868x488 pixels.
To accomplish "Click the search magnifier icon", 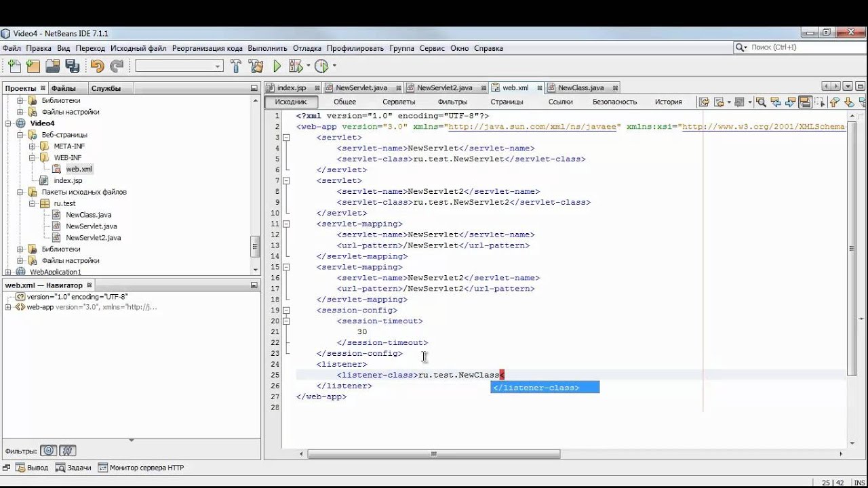I will click(x=741, y=47).
